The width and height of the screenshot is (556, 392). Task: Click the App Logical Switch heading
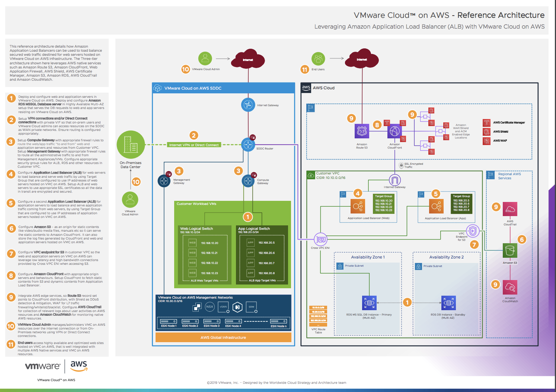pos(254,229)
